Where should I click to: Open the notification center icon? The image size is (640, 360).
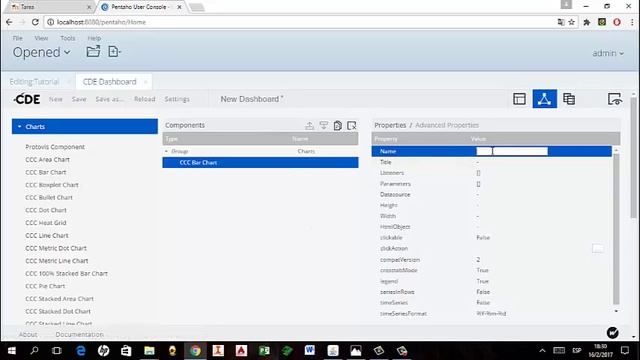click(625, 350)
